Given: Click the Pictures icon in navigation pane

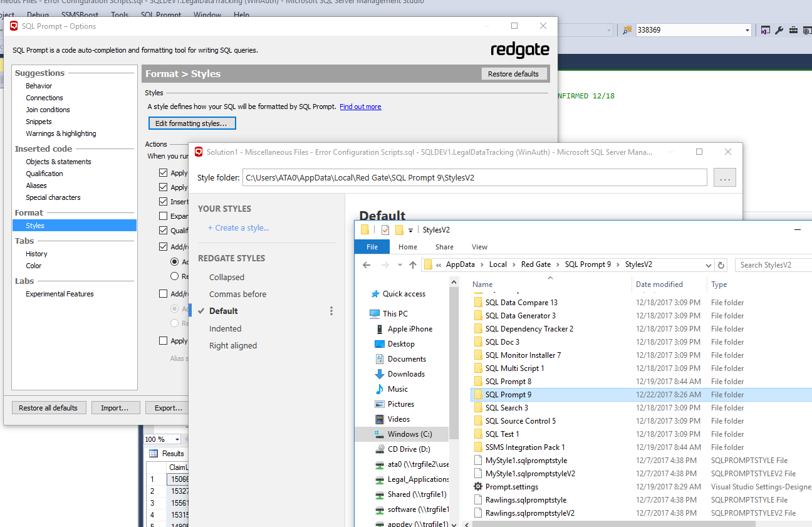Looking at the screenshot, I should pos(380,404).
